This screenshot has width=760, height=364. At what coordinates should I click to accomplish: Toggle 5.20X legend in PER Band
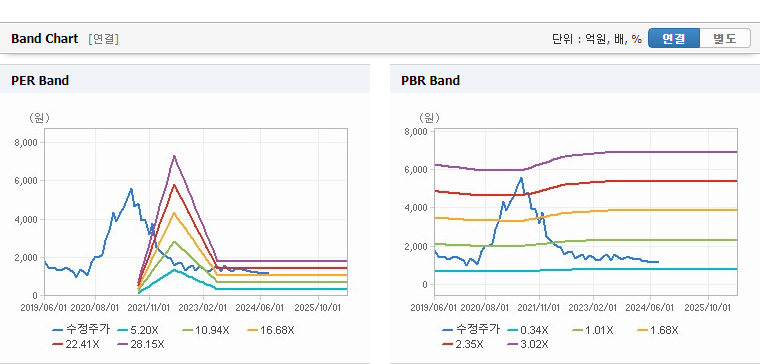point(137,330)
